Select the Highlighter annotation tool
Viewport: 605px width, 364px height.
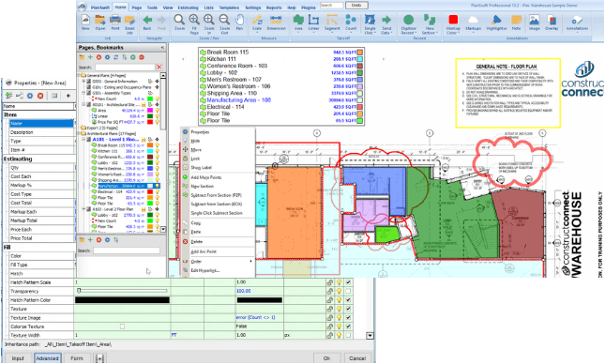click(496, 20)
